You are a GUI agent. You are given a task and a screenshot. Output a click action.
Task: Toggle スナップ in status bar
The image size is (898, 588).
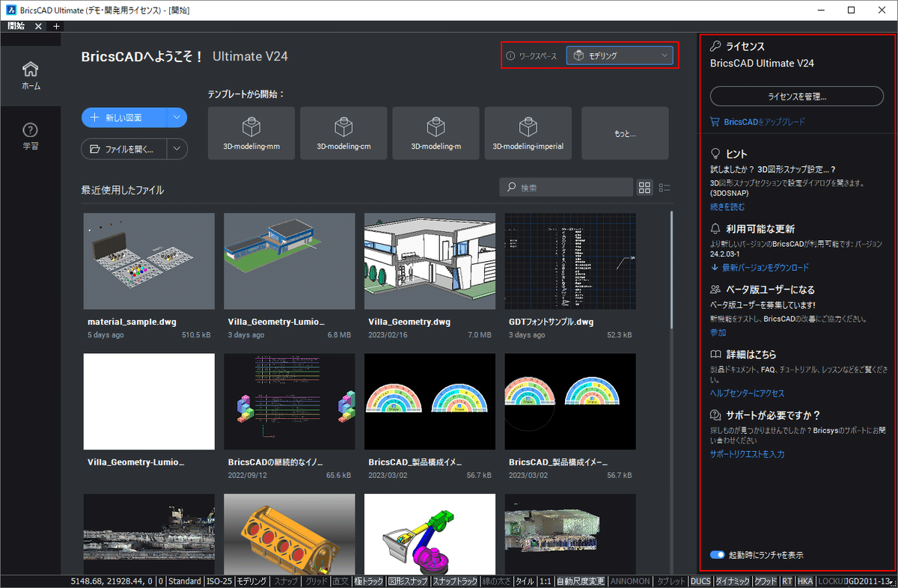286,581
